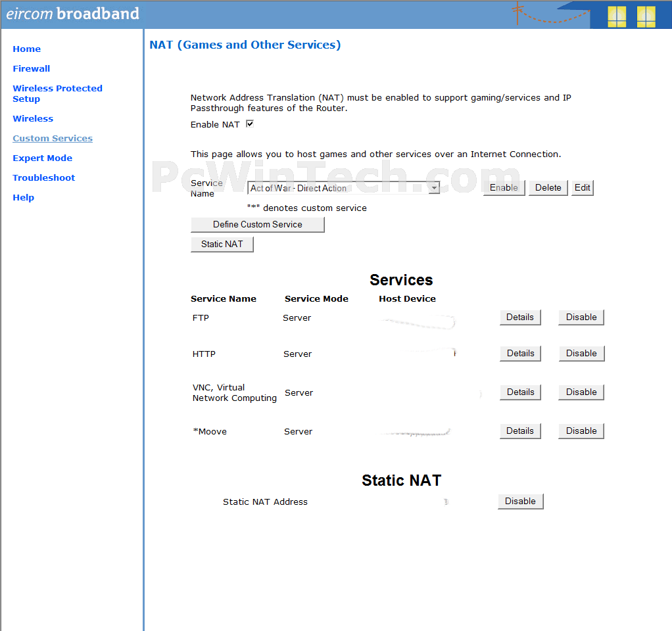This screenshot has width=672, height=631.
Task: Click the 'Host Device' column header
Action: (407, 298)
